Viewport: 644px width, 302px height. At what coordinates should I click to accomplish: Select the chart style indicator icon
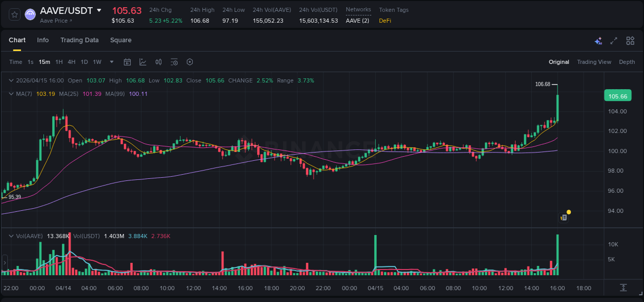tap(143, 62)
